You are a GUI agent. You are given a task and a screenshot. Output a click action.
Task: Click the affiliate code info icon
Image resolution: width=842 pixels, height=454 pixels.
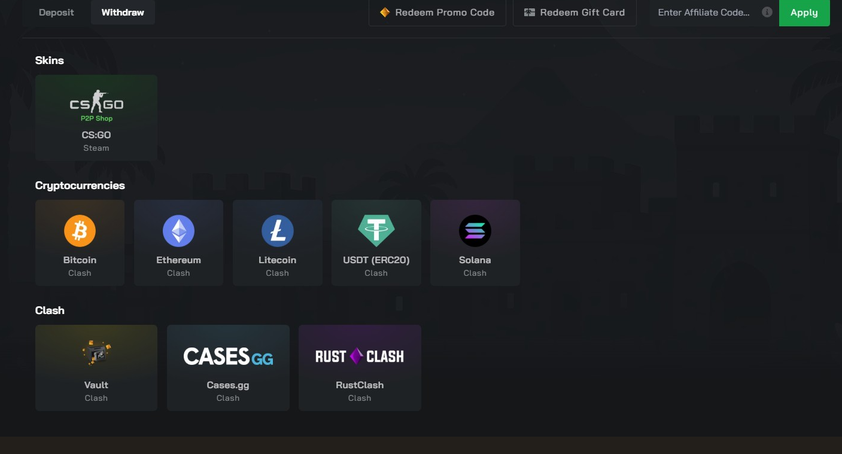pyautogui.click(x=767, y=12)
